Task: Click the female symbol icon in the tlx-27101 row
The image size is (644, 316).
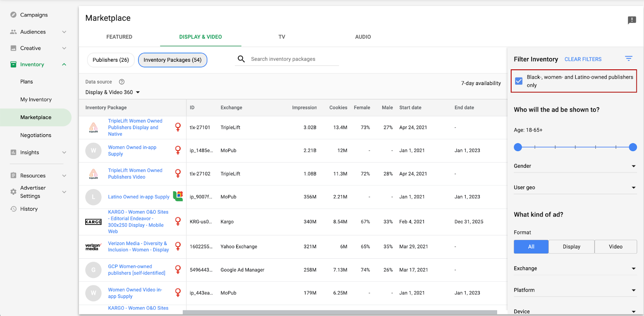Action: 178,127
